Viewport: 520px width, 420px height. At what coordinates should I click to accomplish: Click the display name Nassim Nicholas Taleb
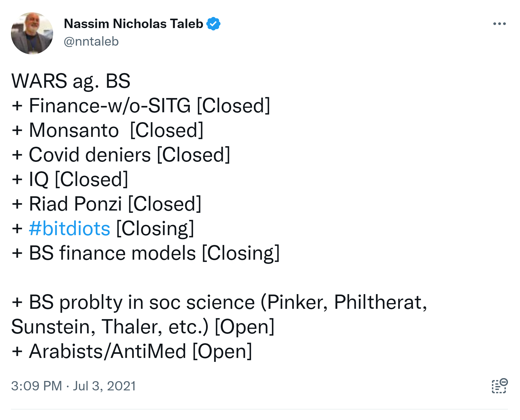click(133, 24)
